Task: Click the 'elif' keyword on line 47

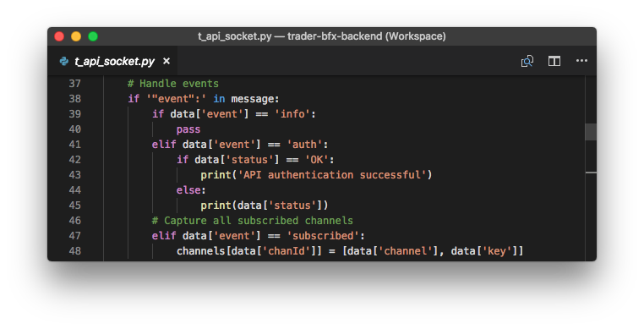Action: click(x=164, y=236)
